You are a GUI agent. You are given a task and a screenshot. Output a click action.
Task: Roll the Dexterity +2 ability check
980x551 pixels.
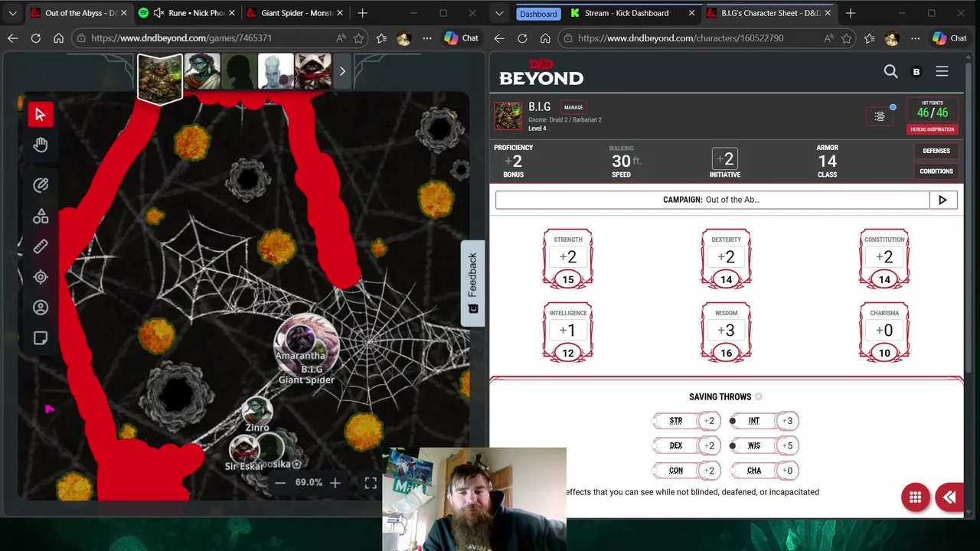coord(726,257)
